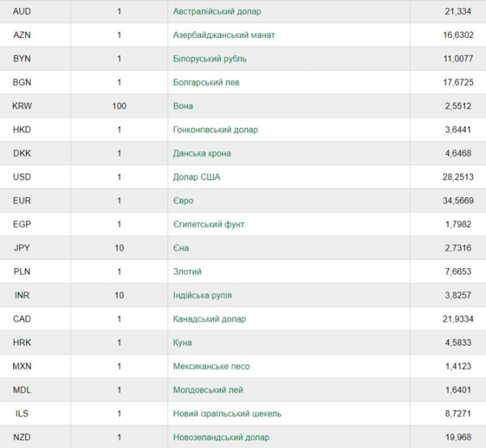Open the Азербайджанський манат link
The image size is (486, 448).
tap(224, 35)
